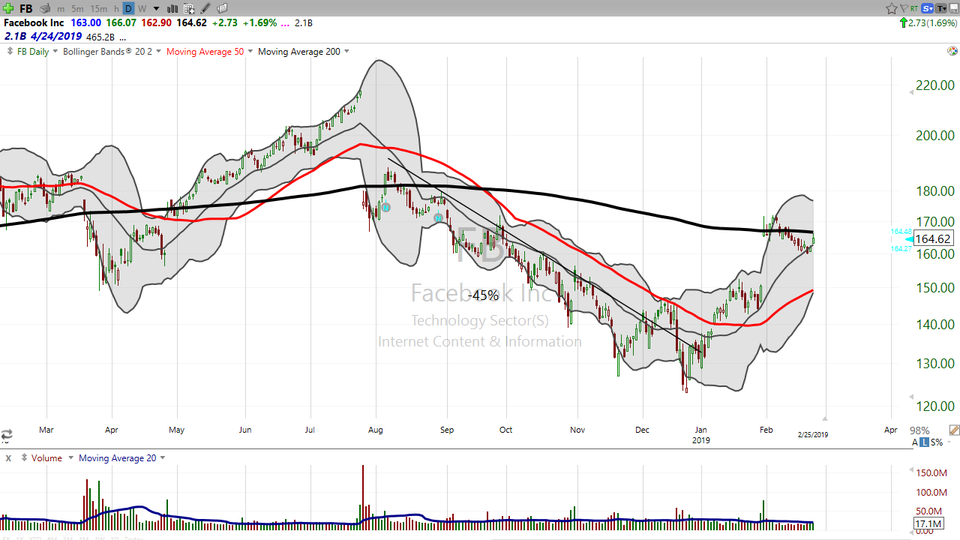The width and height of the screenshot is (960, 540).
Task: Select the Daily 'D' timeframe button
Action: [x=129, y=9]
